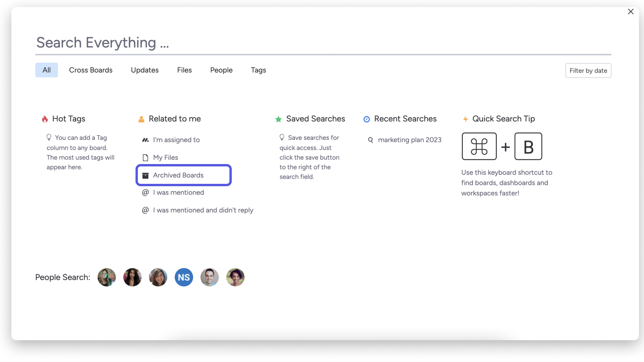Screen dimensions: 644x362
Task: Click the archive box icon on Archived Boards
Action: pos(145,175)
